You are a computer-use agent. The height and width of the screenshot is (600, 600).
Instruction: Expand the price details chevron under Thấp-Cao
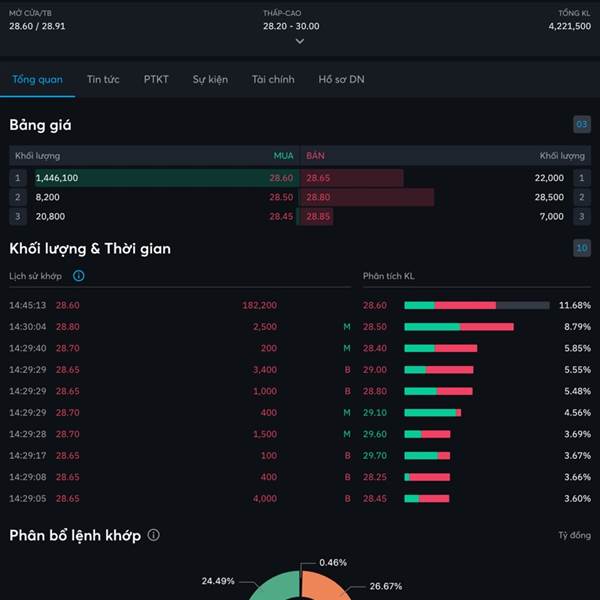[300, 41]
